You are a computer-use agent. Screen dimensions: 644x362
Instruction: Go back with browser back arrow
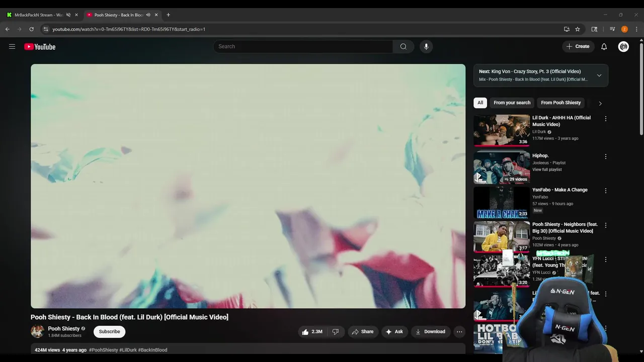pos(8,29)
